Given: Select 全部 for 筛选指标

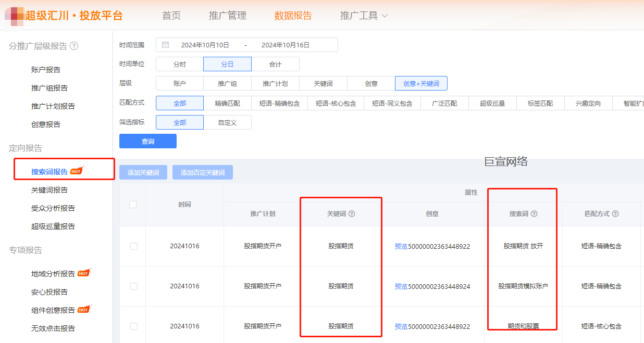Looking at the screenshot, I should (180, 122).
